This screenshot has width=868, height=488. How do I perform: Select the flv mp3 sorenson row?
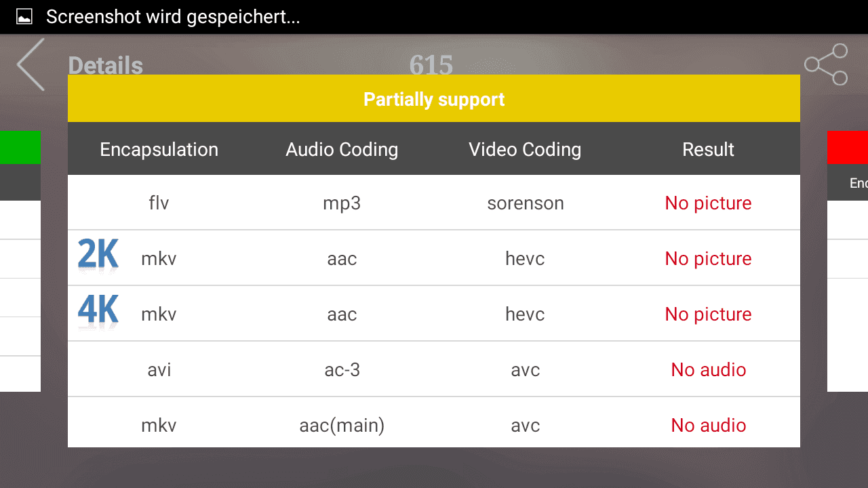coord(434,203)
